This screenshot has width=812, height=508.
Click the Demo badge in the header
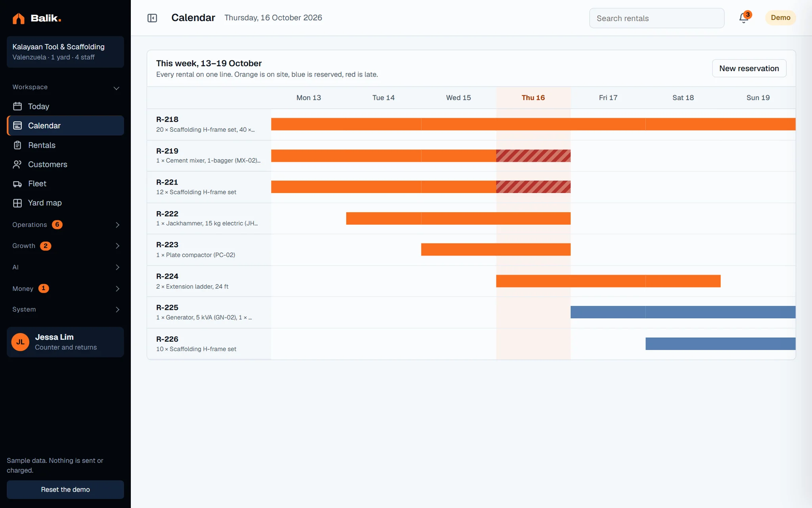click(780, 17)
